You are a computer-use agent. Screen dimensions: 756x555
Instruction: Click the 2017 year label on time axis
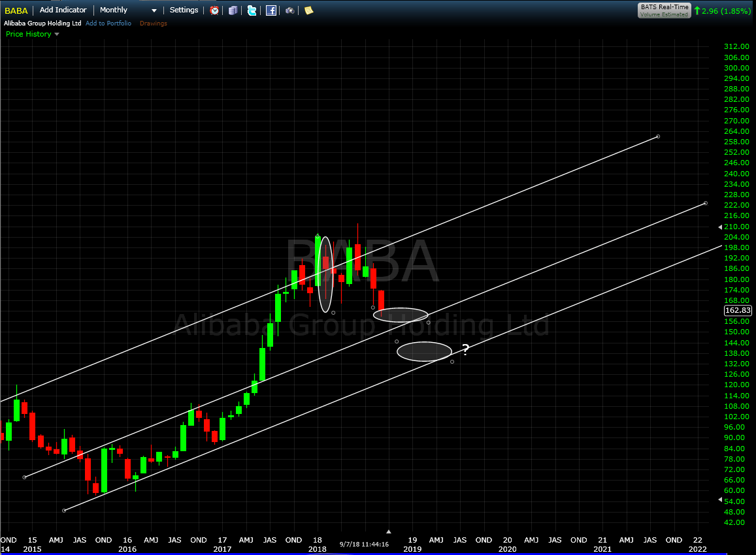(x=222, y=549)
